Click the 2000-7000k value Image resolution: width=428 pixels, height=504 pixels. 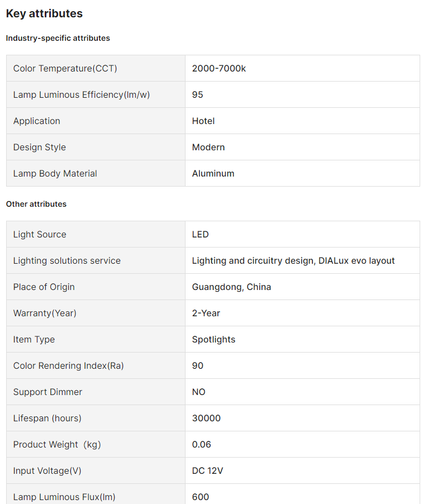[219, 68]
